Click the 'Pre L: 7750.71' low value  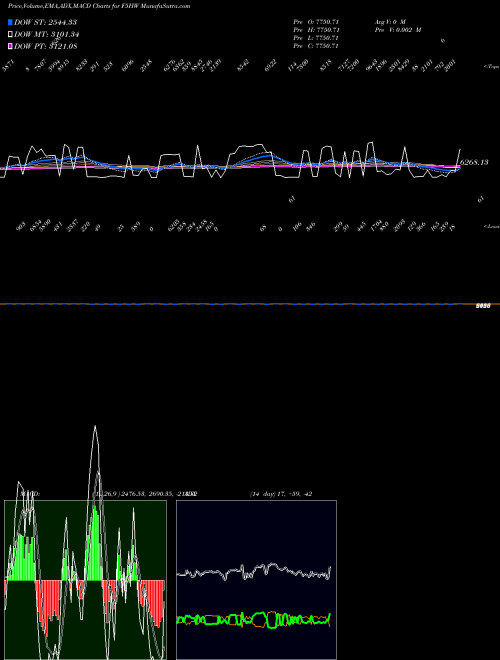point(316,38)
